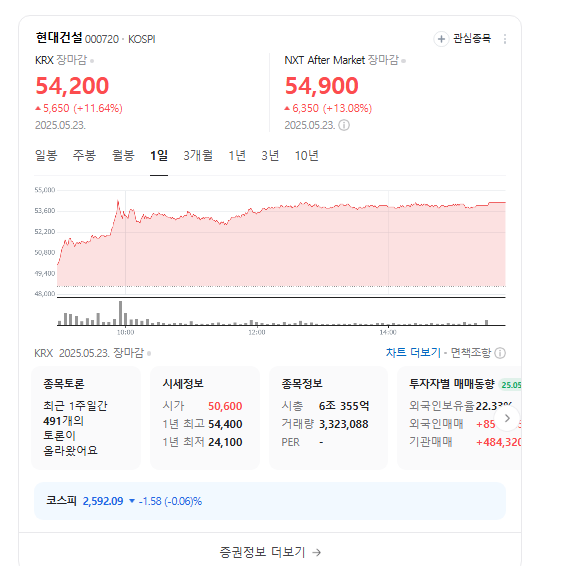
Task: Click the 코스피 index banner
Action: tap(270, 501)
